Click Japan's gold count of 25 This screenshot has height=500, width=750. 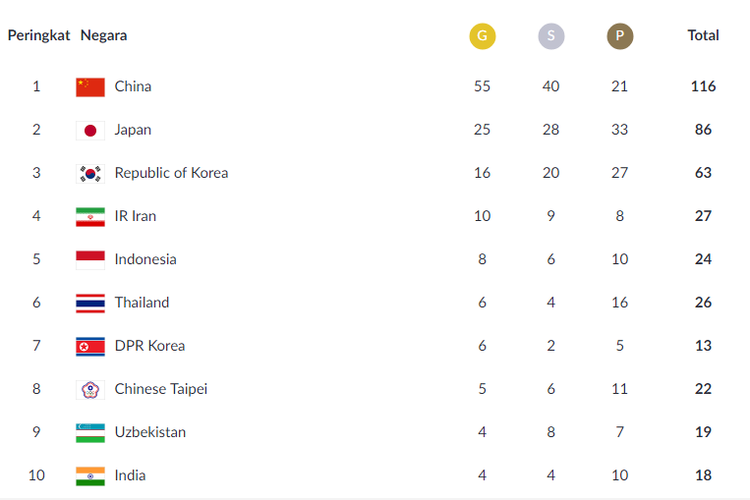tap(482, 130)
